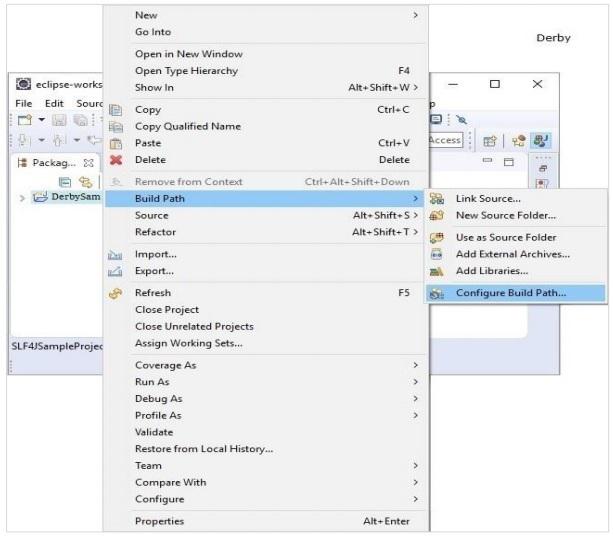Expand the Debug As submenu

265,399
